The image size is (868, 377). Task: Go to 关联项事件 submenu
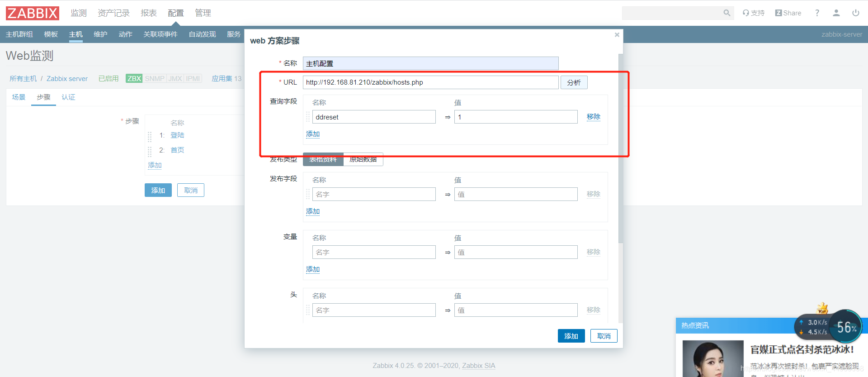(160, 34)
